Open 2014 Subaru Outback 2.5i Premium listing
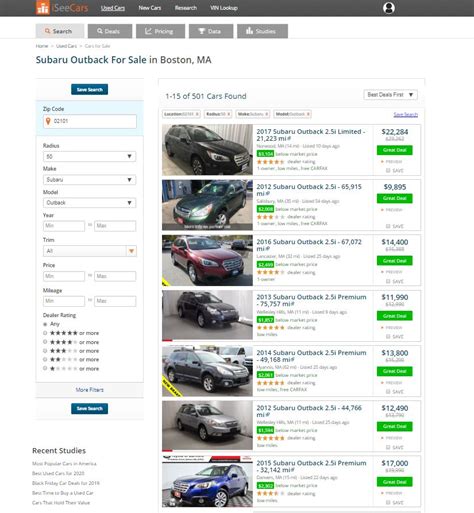The image size is (474, 513). pos(311,356)
